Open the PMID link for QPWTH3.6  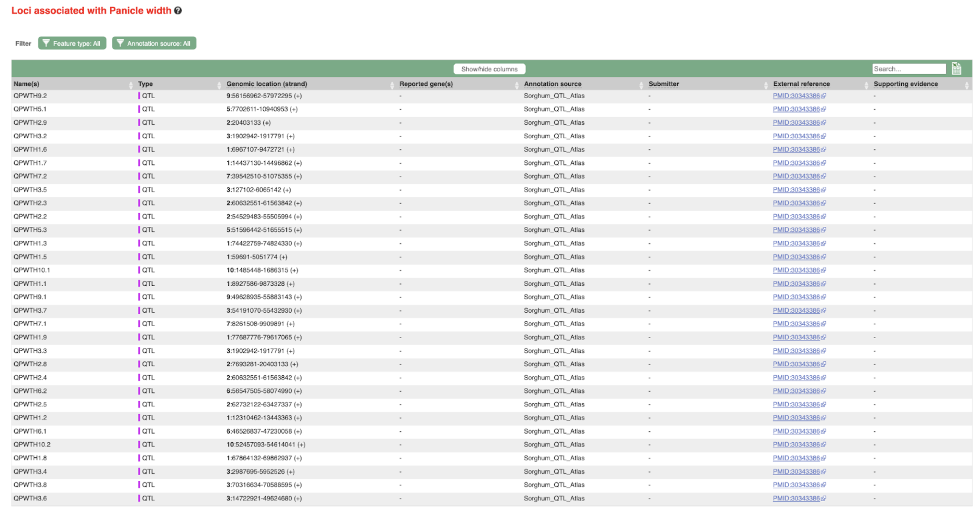point(796,498)
